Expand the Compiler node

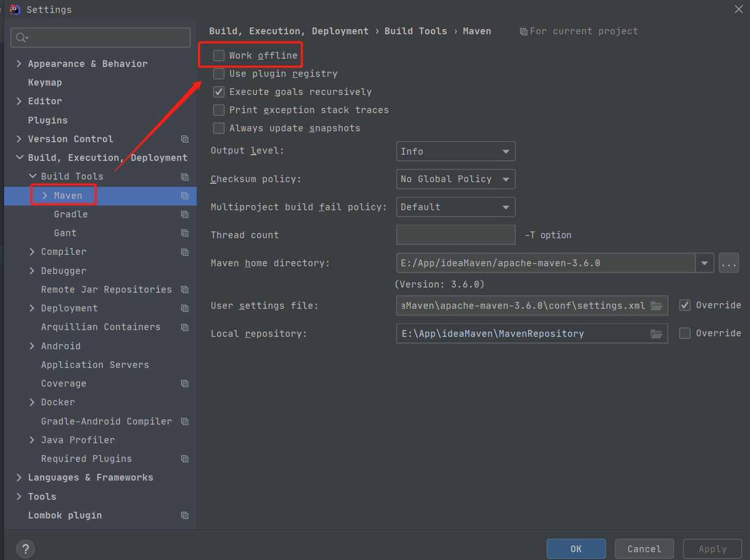pos(32,252)
